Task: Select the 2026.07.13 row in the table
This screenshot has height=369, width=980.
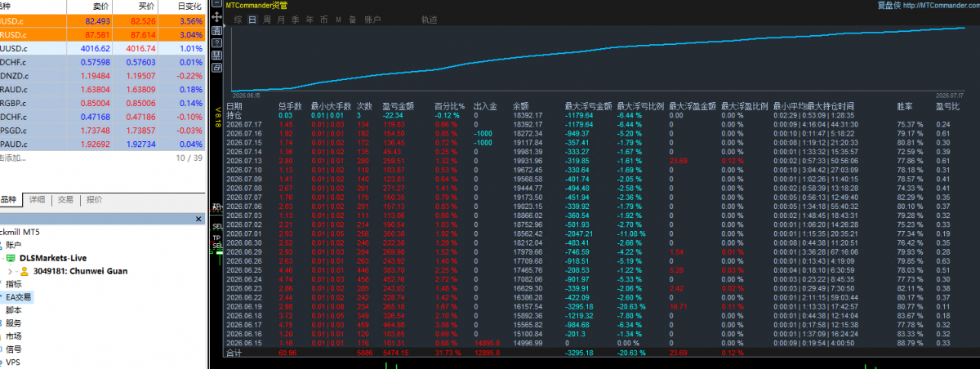Action: pos(602,162)
